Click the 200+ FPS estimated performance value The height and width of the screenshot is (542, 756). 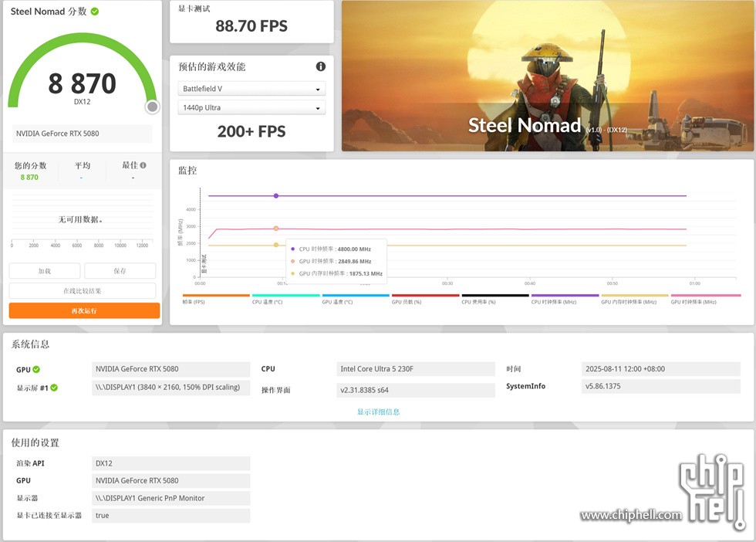251,131
